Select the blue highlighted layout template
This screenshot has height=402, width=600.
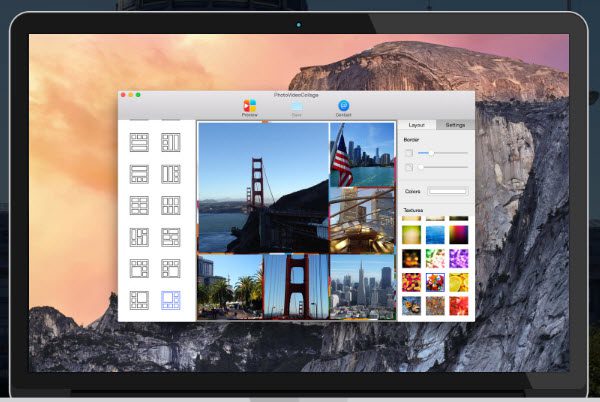(x=171, y=300)
